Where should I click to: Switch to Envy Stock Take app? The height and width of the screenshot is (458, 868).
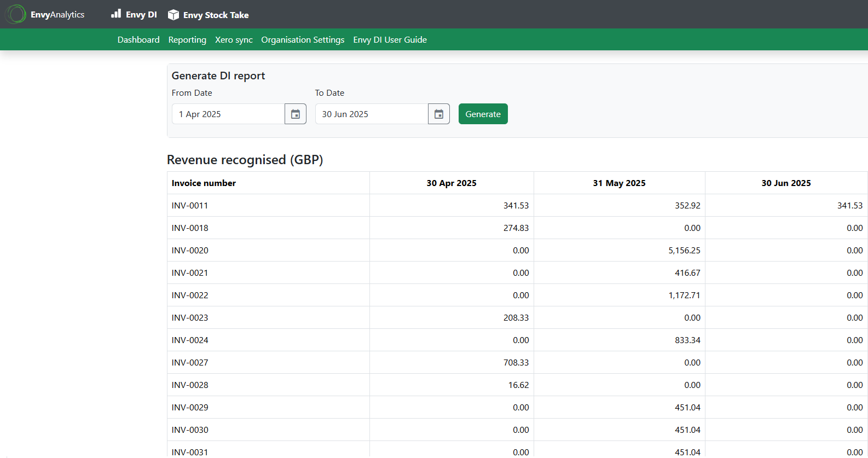point(209,15)
